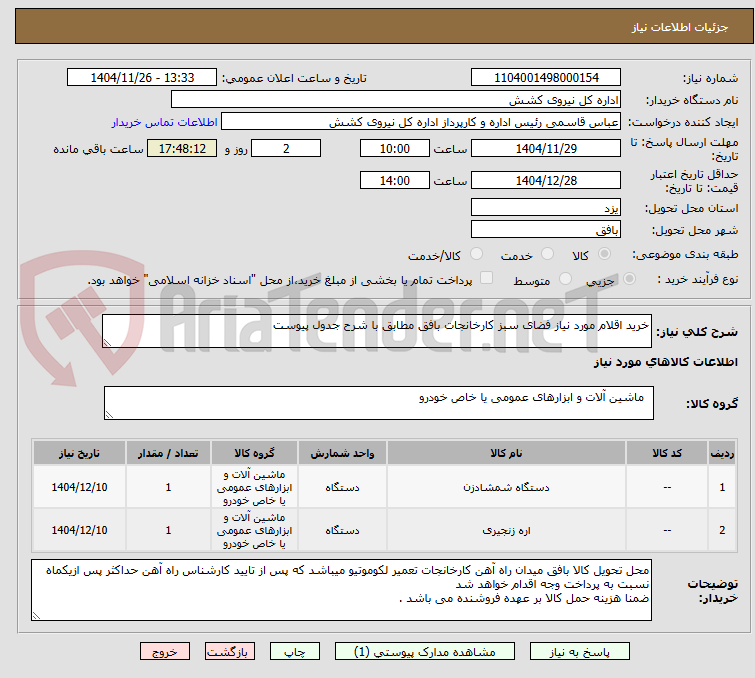
Task: Click the need number field 1104001498000154
Action: [x=546, y=78]
